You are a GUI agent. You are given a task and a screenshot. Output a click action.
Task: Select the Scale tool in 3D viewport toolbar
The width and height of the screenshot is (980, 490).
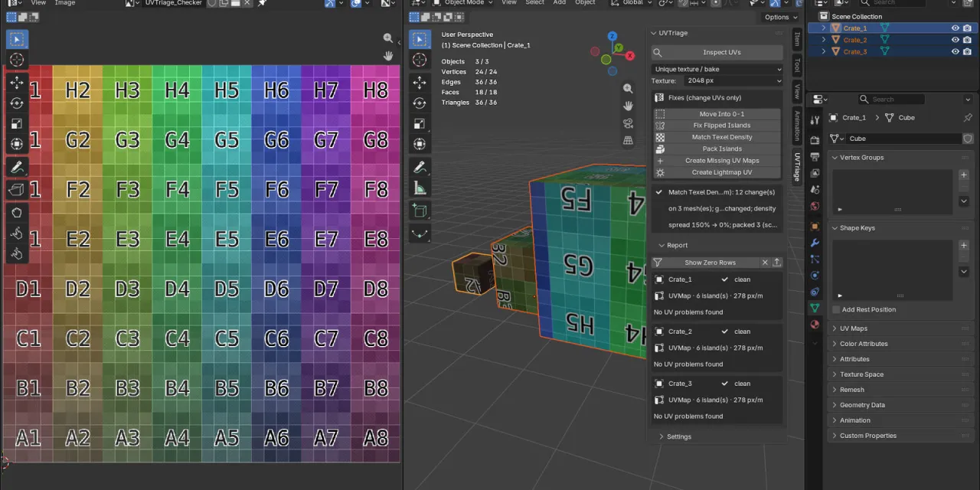420,124
